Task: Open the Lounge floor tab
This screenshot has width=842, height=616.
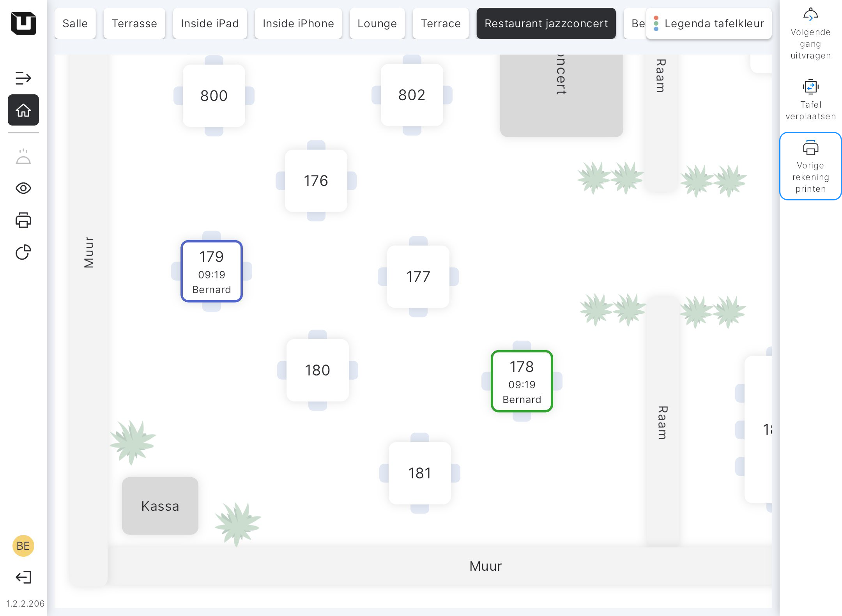Action: pos(377,23)
